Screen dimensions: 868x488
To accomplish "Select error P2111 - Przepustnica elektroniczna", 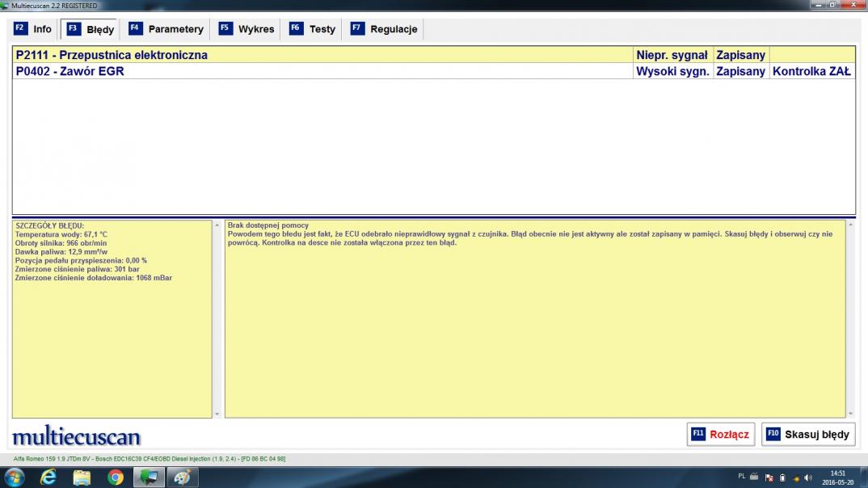I will pos(322,55).
